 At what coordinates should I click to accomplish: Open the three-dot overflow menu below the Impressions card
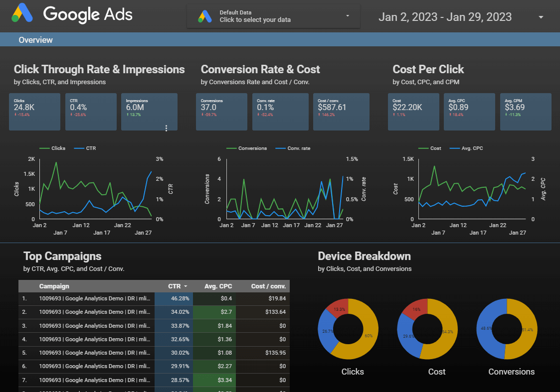[167, 129]
